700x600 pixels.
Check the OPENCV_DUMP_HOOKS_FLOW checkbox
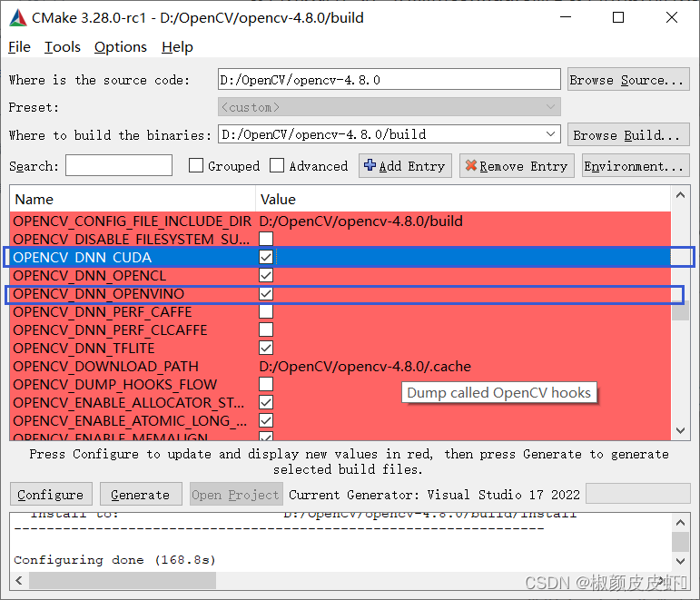(x=266, y=384)
